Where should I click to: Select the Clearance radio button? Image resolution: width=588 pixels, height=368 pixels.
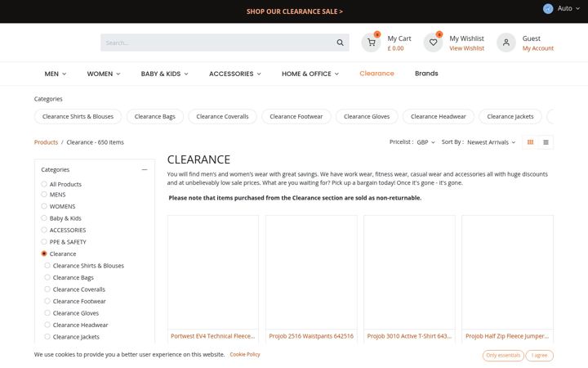pos(44,254)
